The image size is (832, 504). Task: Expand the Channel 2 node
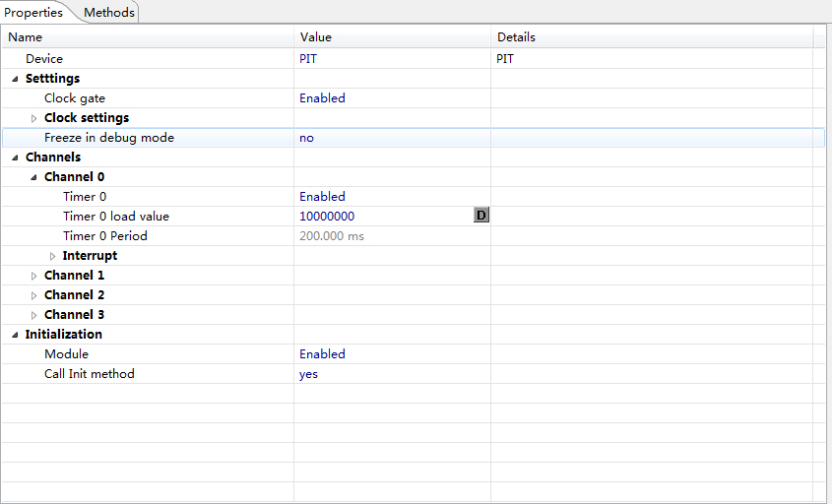click(33, 295)
